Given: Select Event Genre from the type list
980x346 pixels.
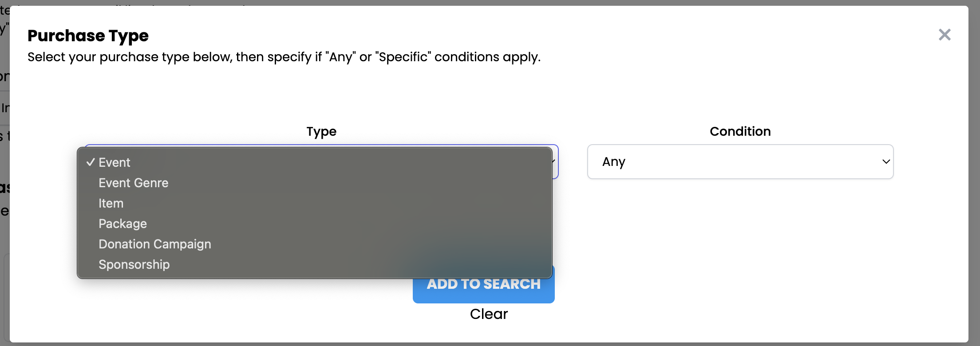Looking at the screenshot, I should coord(133,183).
